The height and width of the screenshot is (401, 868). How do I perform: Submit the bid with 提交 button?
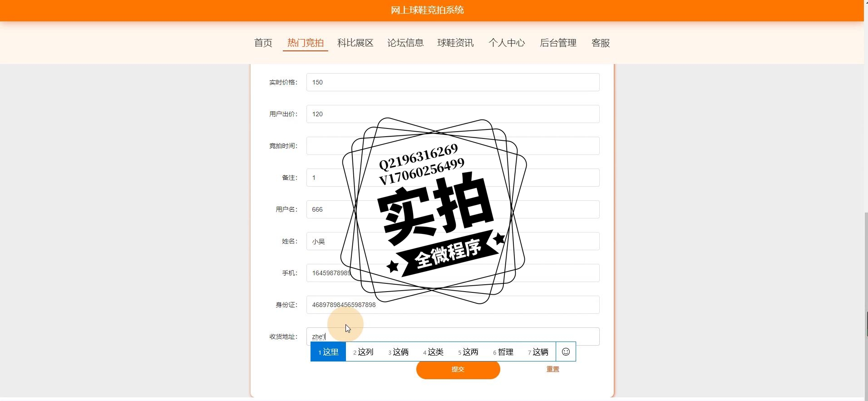click(x=458, y=369)
